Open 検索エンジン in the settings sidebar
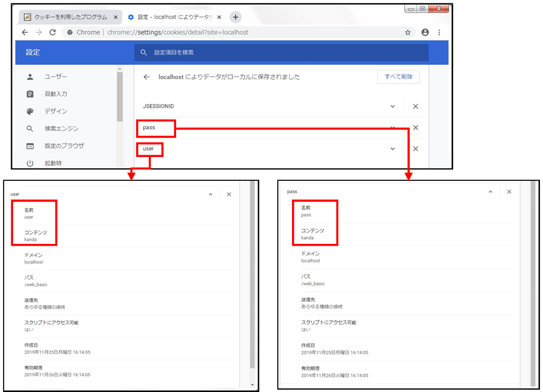The height and width of the screenshot is (392, 543). 61,128
